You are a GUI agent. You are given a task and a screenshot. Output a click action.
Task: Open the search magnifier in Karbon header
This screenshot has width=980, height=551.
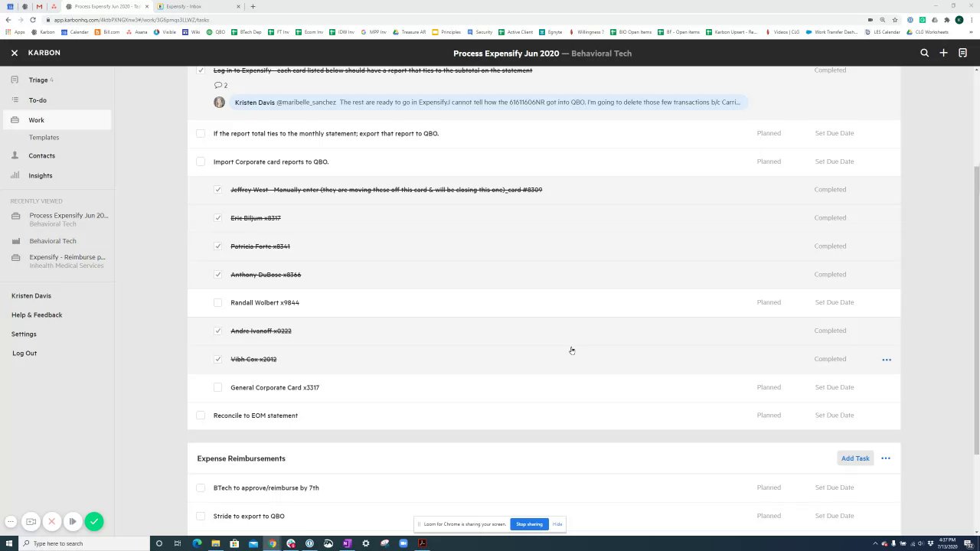coord(924,53)
